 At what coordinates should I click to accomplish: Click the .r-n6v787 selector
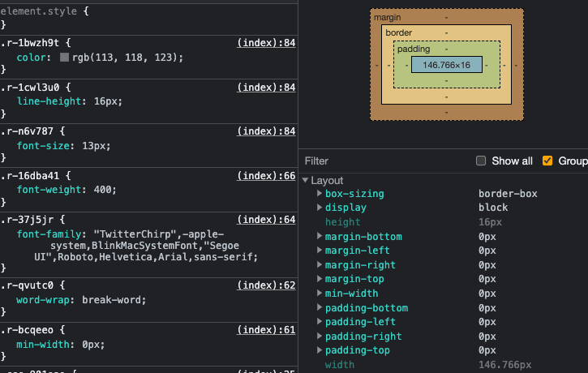pyautogui.click(x=27, y=131)
